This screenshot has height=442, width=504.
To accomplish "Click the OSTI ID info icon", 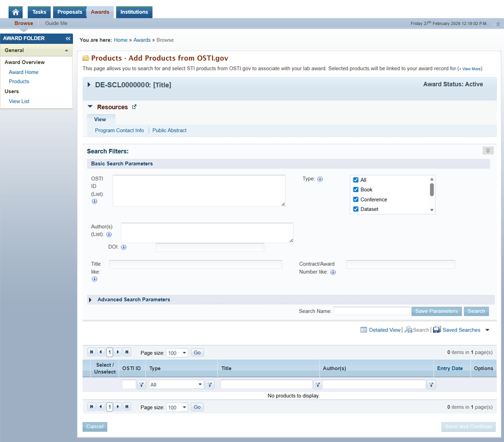I will click(95, 202).
